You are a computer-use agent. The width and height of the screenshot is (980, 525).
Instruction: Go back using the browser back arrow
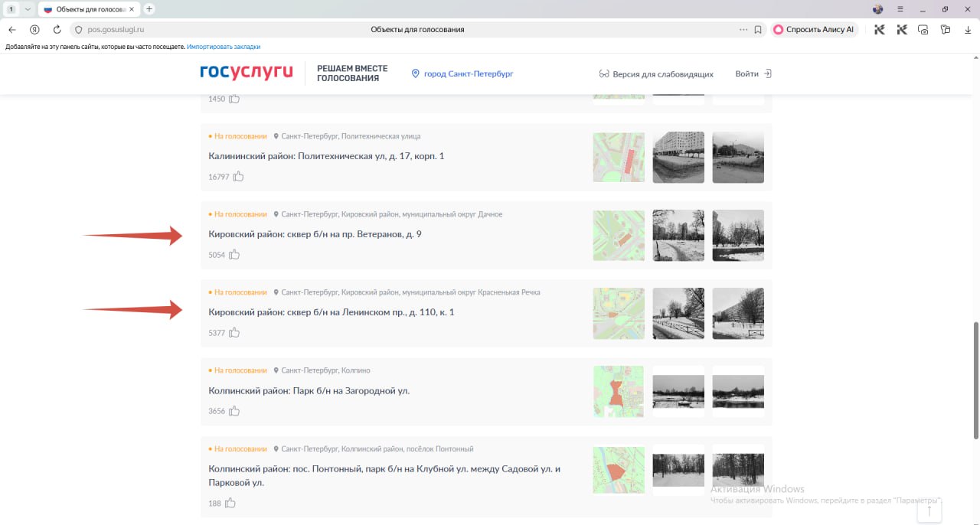[x=12, y=30]
